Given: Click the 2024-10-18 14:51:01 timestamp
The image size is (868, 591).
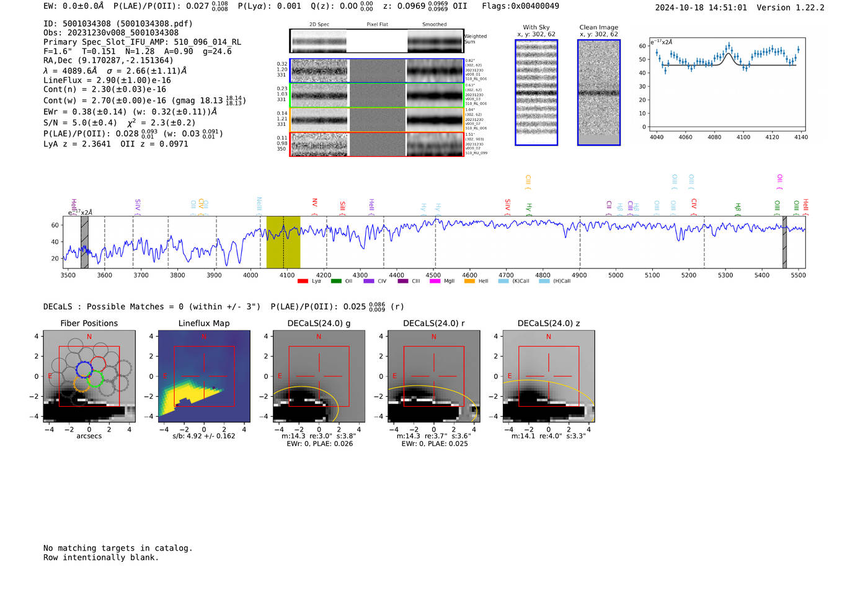Looking at the screenshot, I should [x=701, y=7].
